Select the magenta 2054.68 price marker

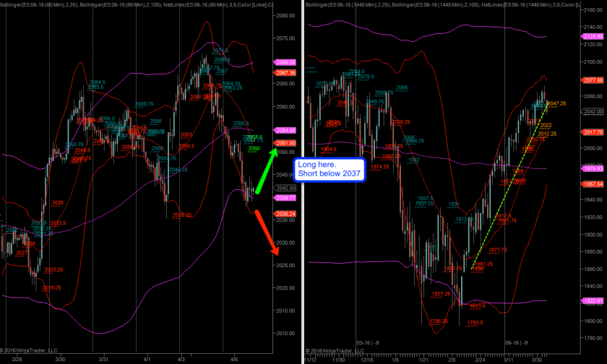click(285, 130)
